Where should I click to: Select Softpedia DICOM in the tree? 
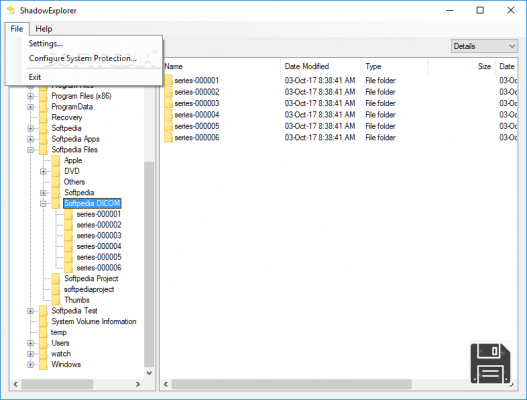(92, 203)
